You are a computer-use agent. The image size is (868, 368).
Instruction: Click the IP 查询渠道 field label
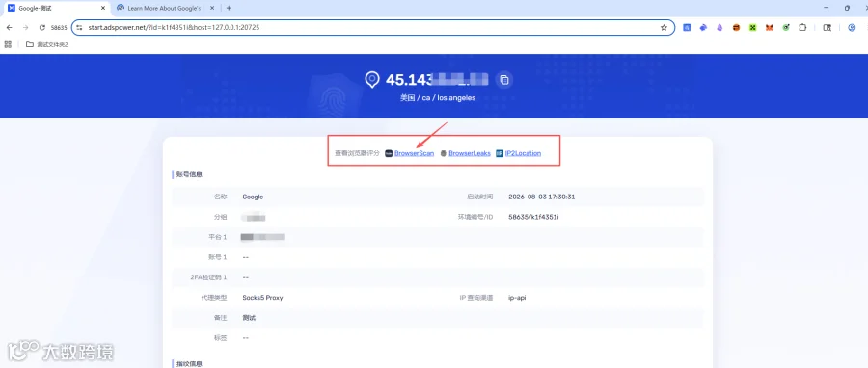[x=476, y=298]
